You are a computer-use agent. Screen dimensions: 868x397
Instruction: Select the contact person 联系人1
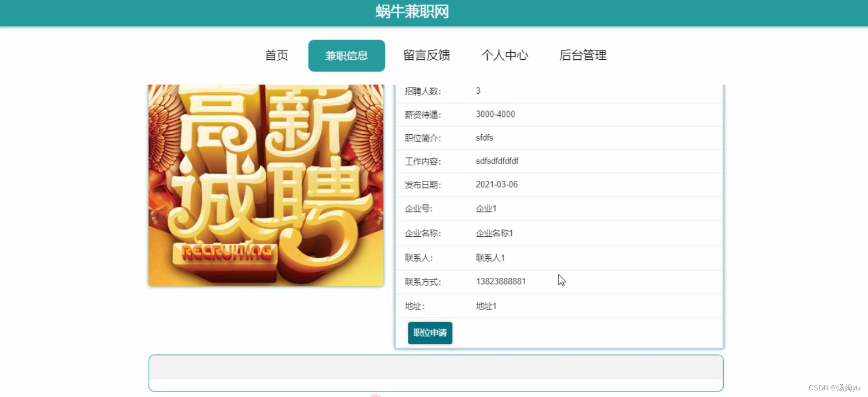[489, 257]
